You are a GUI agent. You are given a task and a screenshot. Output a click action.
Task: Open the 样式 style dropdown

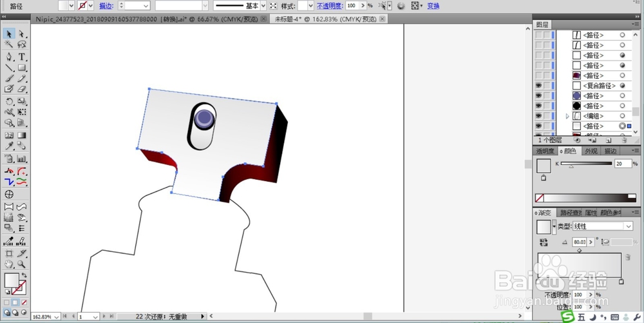(x=310, y=6)
